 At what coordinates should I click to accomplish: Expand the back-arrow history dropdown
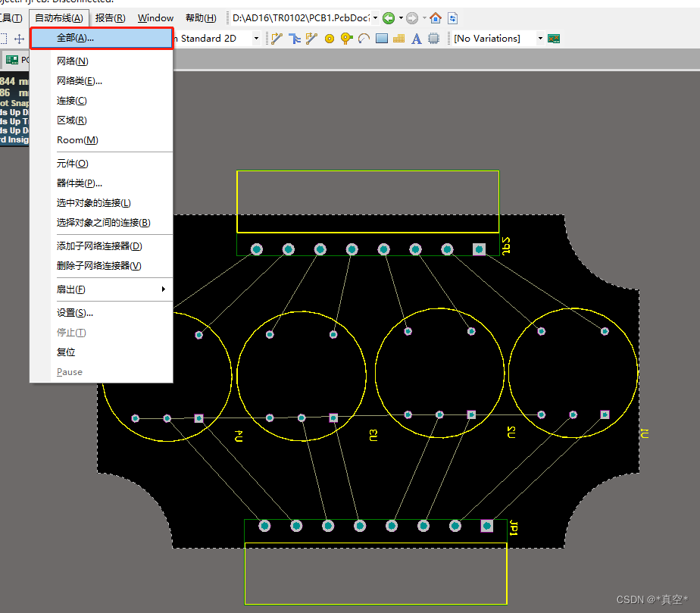click(401, 18)
